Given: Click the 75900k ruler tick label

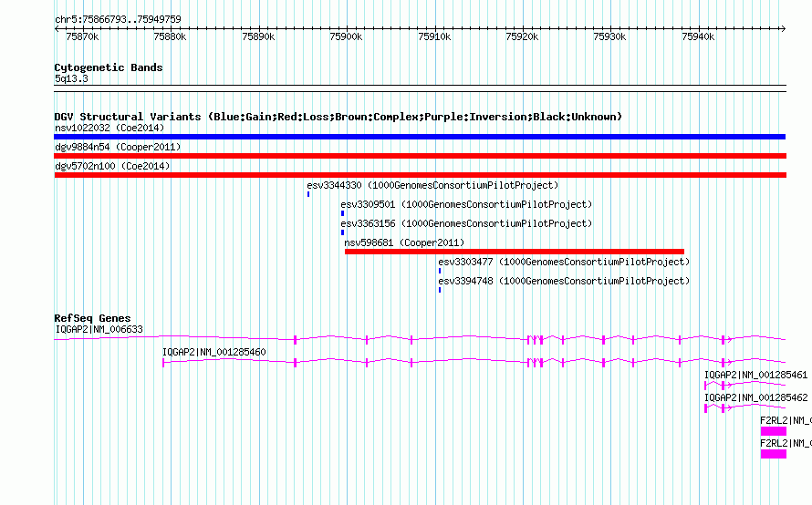Looking at the screenshot, I should tap(346, 36).
